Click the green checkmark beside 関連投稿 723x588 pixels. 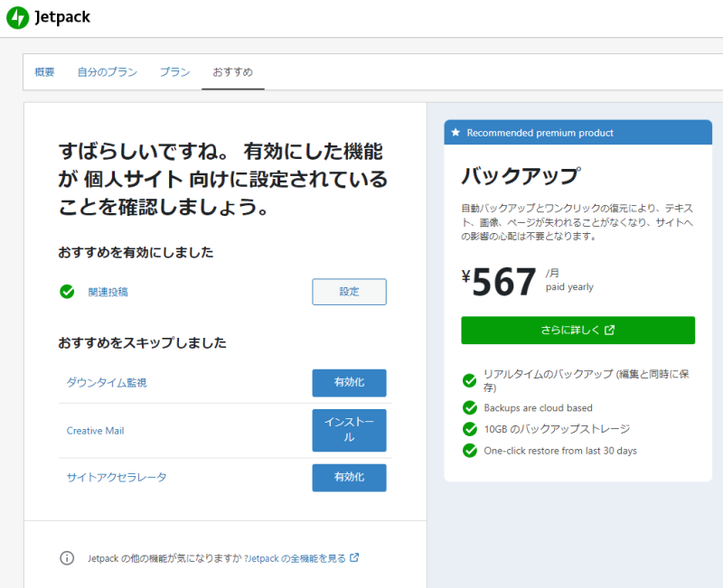click(x=67, y=292)
